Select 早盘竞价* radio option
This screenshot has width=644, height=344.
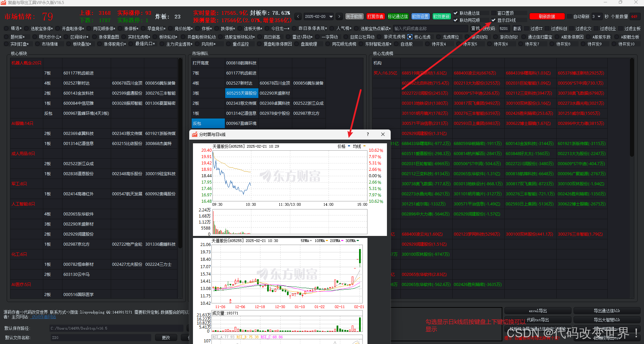pyautogui.click(x=143, y=29)
